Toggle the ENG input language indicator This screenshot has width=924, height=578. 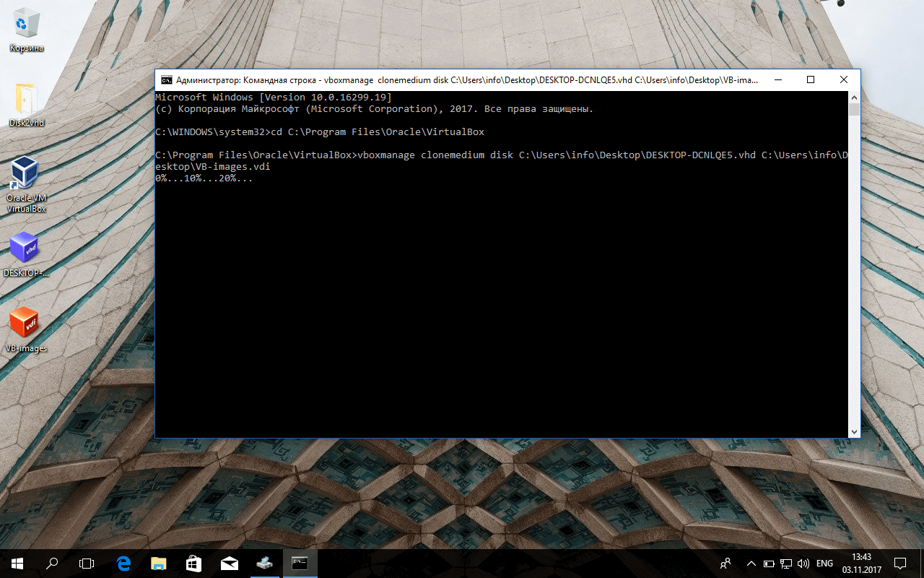tap(824, 564)
